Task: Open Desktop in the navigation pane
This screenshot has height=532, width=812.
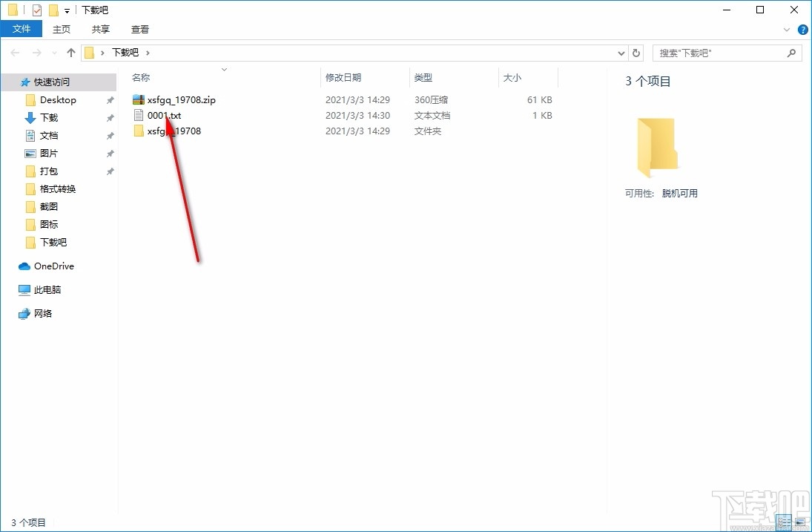Action: 58,100
